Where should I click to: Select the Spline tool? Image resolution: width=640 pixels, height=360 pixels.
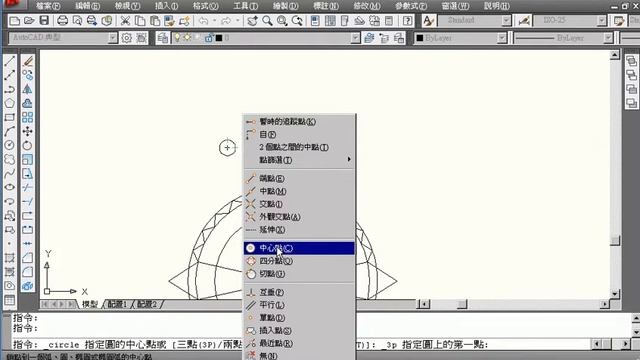point(9,173)
